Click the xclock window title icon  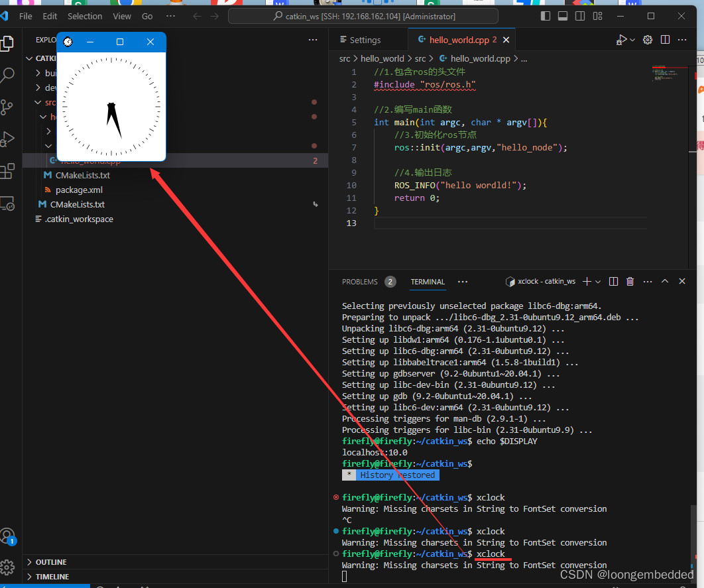(x=68, y=42)
